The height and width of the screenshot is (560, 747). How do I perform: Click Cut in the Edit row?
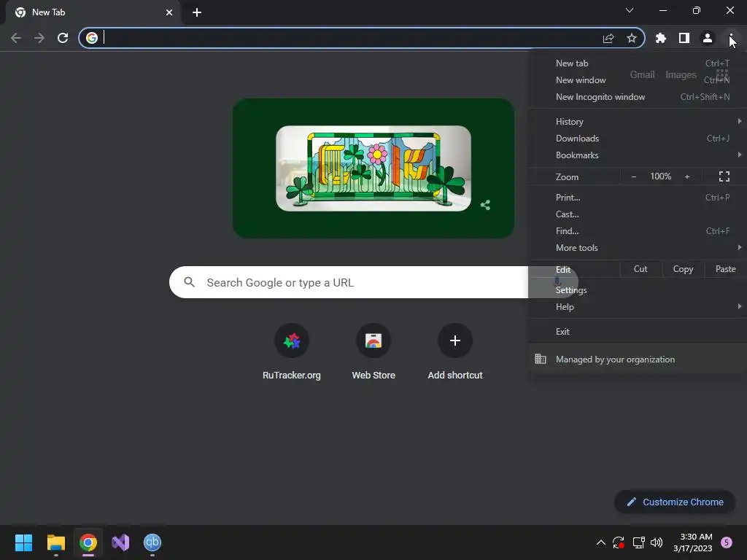tap(640, 269)
